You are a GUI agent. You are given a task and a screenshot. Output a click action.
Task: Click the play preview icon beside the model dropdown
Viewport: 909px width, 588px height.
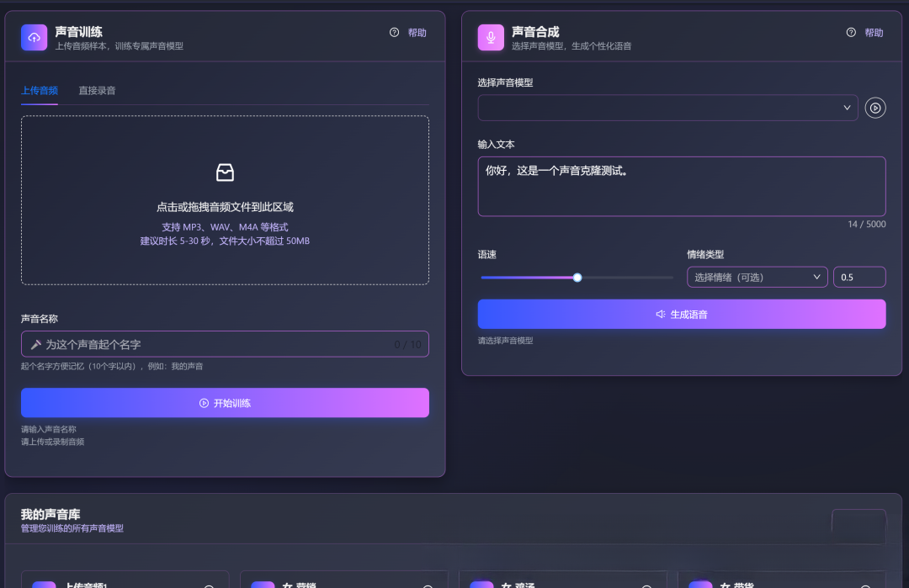tap(876, 108)
